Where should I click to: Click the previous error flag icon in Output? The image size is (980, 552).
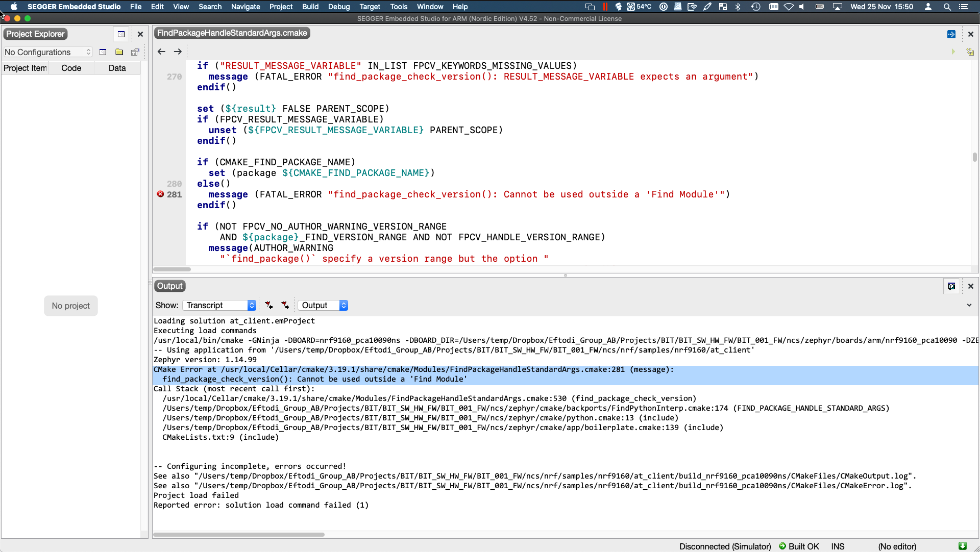point(268,305)
